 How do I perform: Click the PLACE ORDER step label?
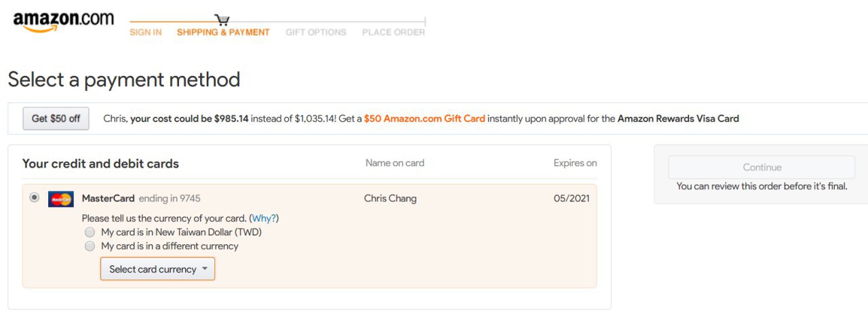pyautogui.click(x=393, y=32)
